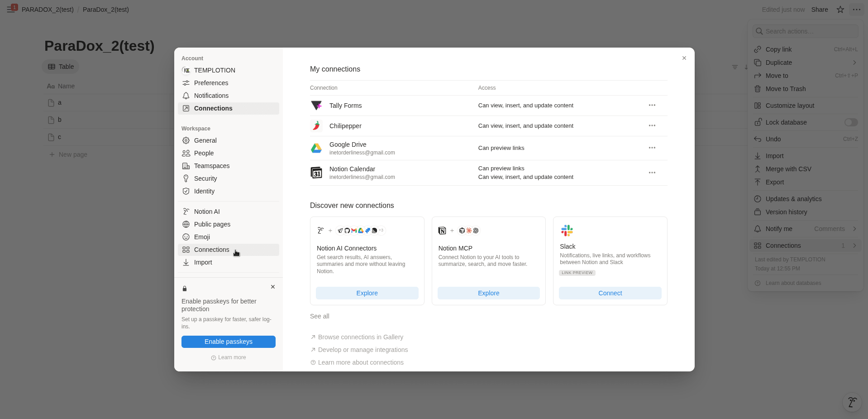The height and width of the screenshot is (419, 868).
Task: Toggle the Lock database switch
Action: click(851, 122)
